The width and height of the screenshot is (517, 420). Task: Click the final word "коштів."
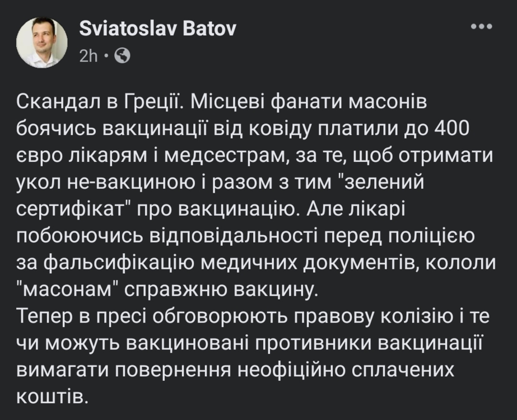[53, 396]
